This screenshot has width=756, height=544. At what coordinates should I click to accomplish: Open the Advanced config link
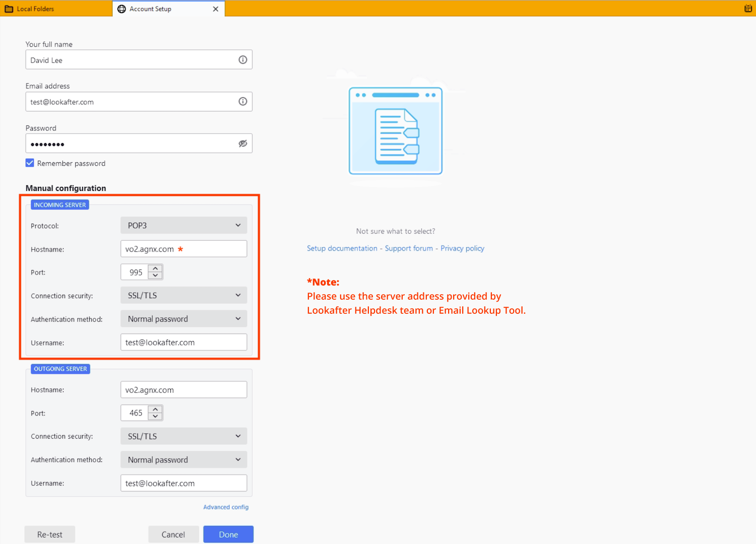point(226,507)
